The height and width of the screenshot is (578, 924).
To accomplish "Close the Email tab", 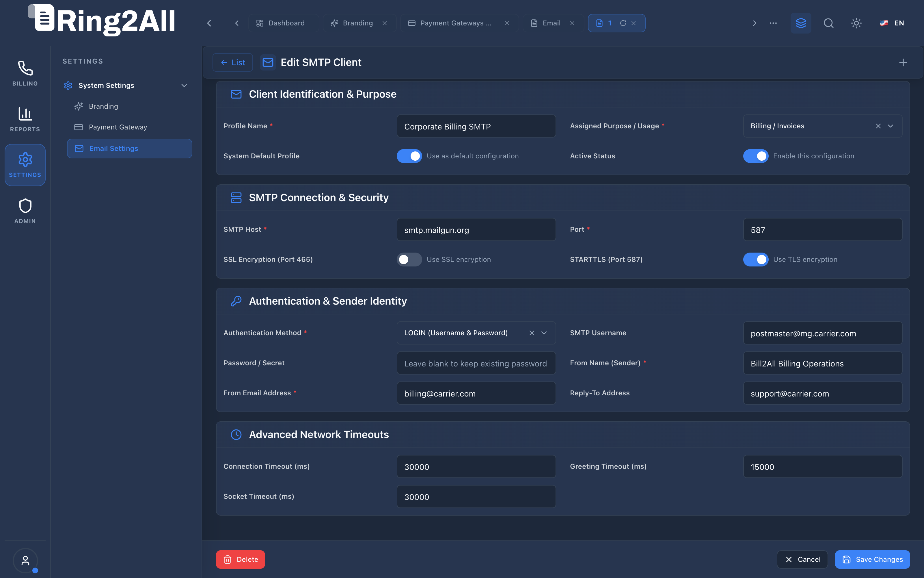I will (x=572, y=23).
